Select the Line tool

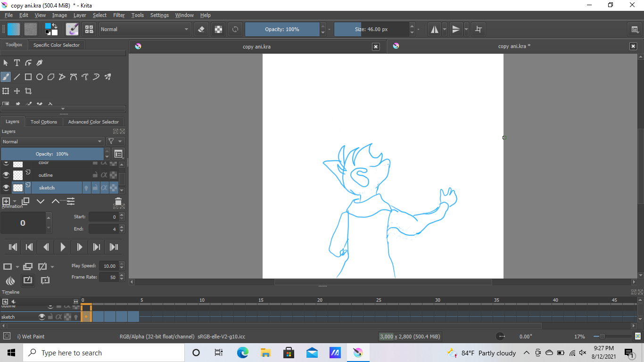click(x=17, y=77)
